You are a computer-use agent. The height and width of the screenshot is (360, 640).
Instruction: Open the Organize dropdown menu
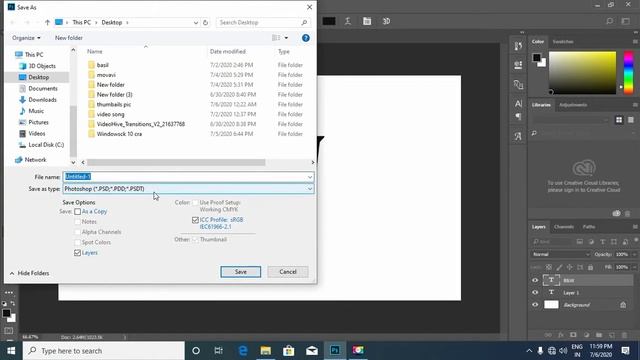[27, 38]
